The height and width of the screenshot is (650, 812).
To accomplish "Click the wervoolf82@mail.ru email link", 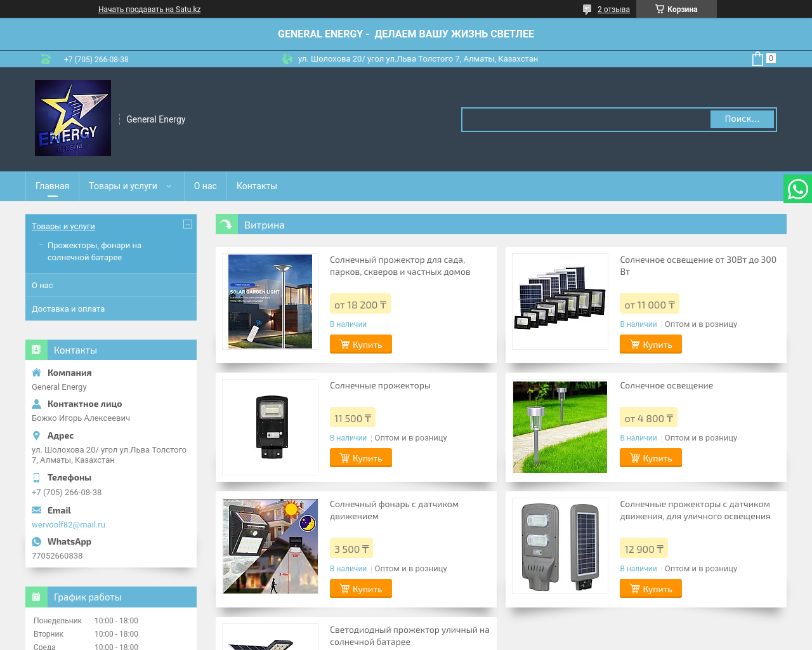I will pyautogui.click(x=69, y=525).
